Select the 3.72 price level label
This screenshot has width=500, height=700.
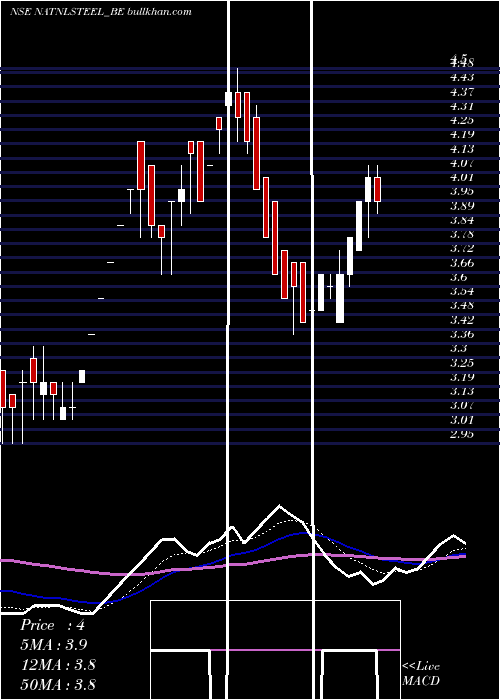pos(462,249)
